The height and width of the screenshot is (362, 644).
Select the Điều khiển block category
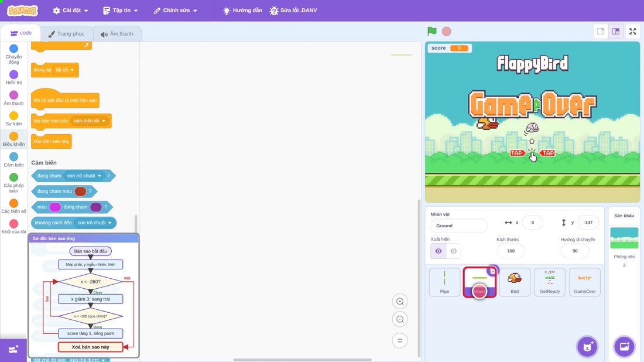(13, 139)
